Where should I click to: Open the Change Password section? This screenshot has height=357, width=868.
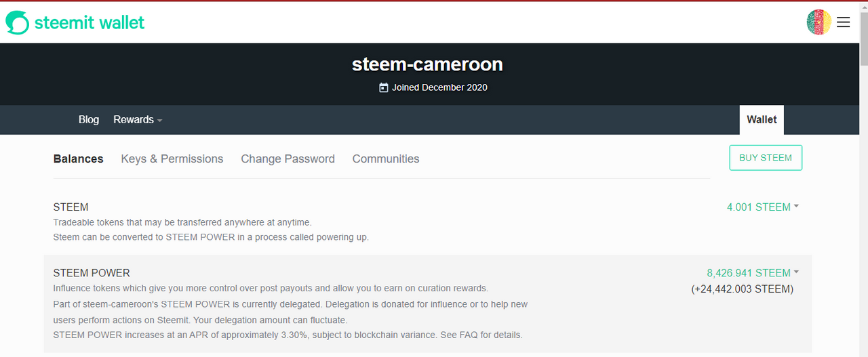[x=288, y=159]
